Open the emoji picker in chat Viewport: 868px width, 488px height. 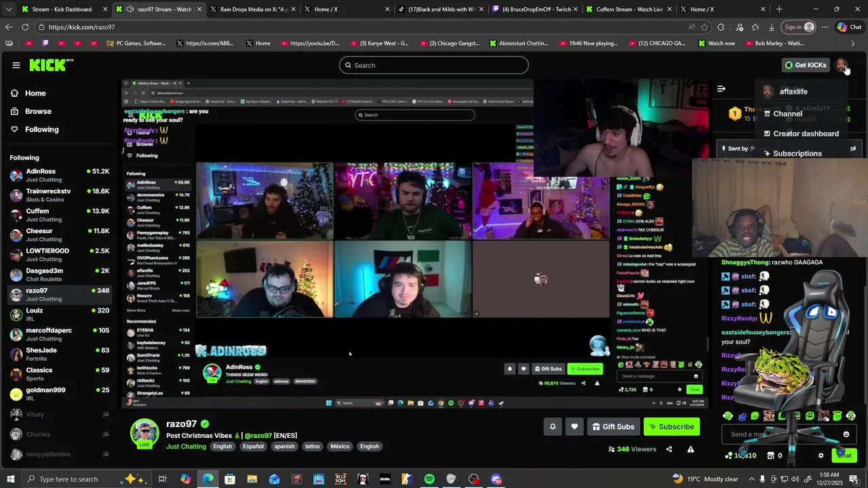[x=846, y=434]
